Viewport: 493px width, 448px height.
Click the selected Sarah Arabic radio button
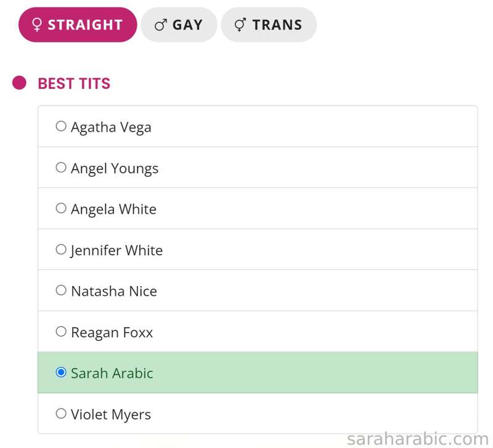pyautogui.click(x=61, y=373)
